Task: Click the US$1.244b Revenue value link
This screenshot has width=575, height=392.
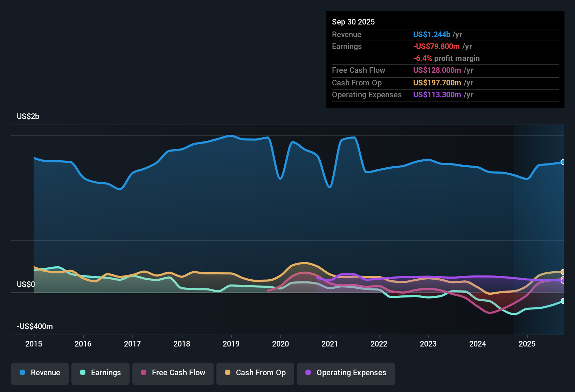Action: coord(431,34)
